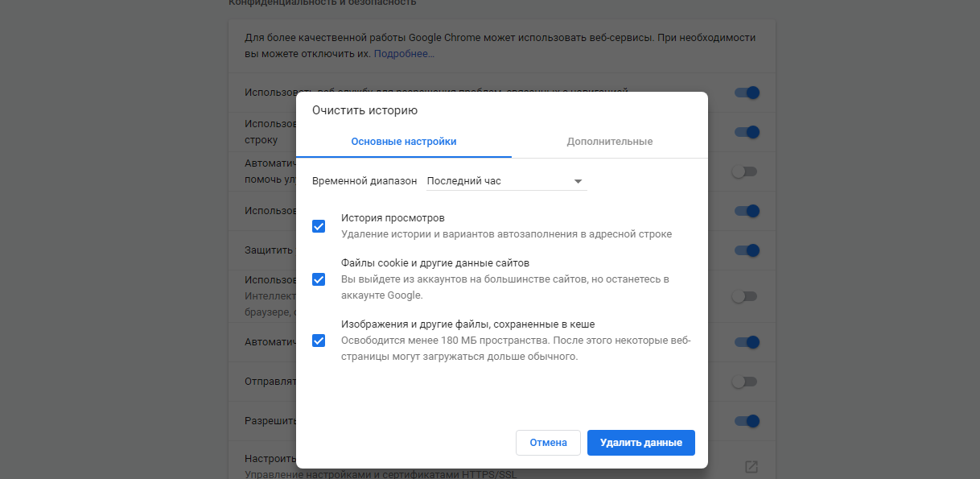Switch to the Дополнительные tab

(610, 142)
